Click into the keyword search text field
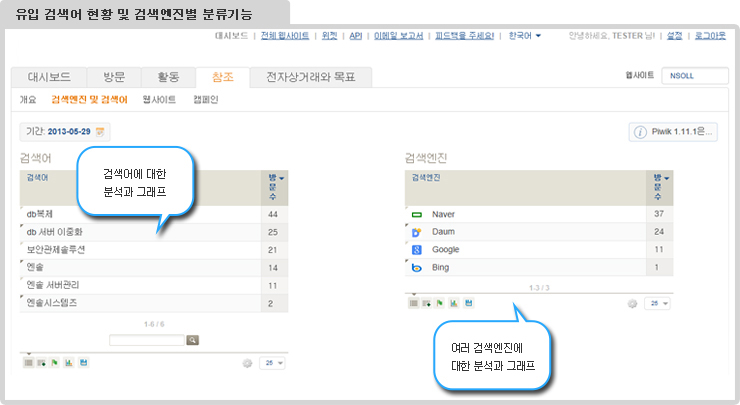Viewport: 740px width, 405px height. point(147,340)
